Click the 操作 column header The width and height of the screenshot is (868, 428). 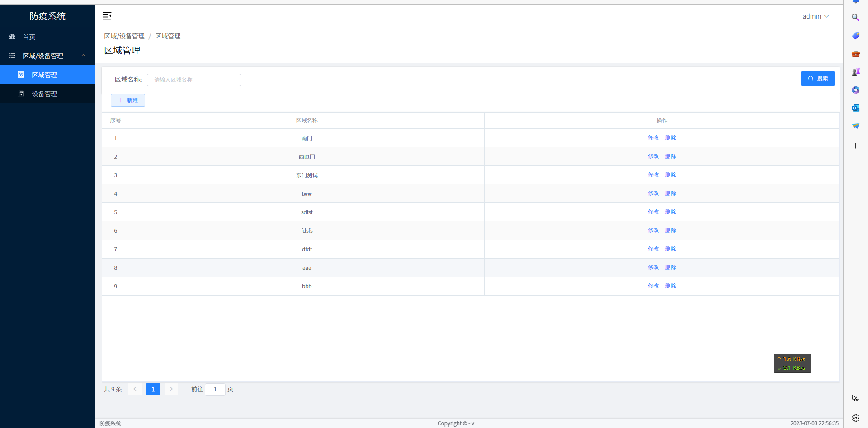[x=662, y=121]
